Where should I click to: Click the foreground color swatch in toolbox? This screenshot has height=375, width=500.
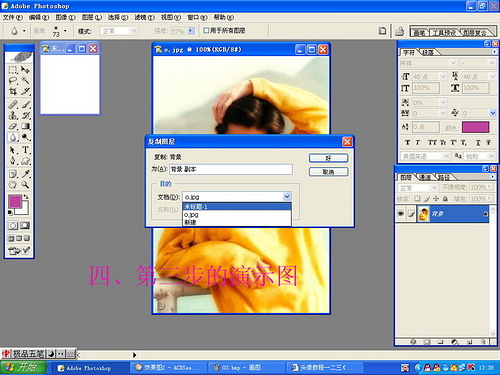pos(15,201)
